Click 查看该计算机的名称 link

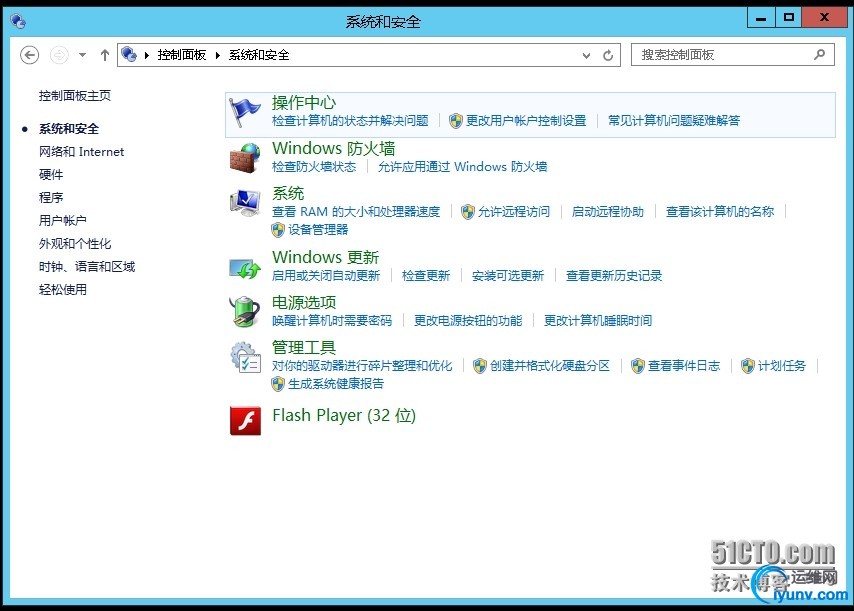click(719, 212)
